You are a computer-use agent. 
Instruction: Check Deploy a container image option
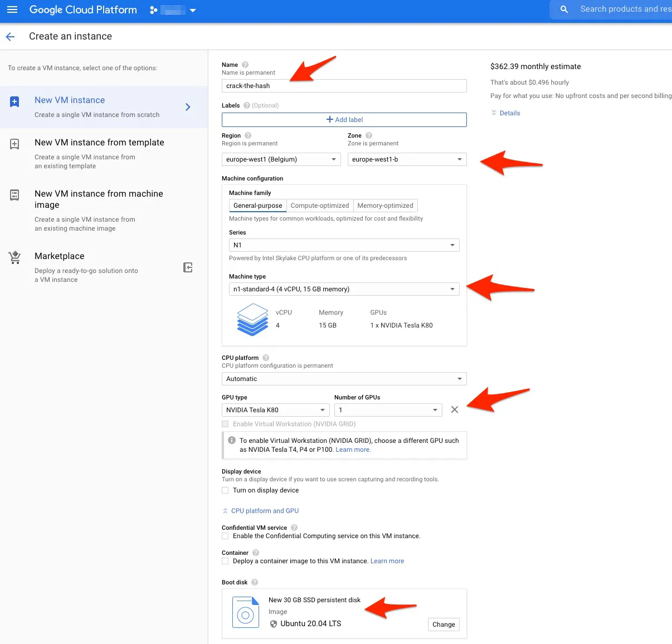(225, 561)
